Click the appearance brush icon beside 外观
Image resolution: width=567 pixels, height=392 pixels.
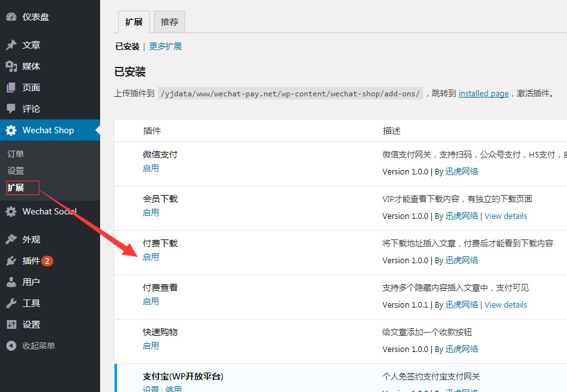11,239
